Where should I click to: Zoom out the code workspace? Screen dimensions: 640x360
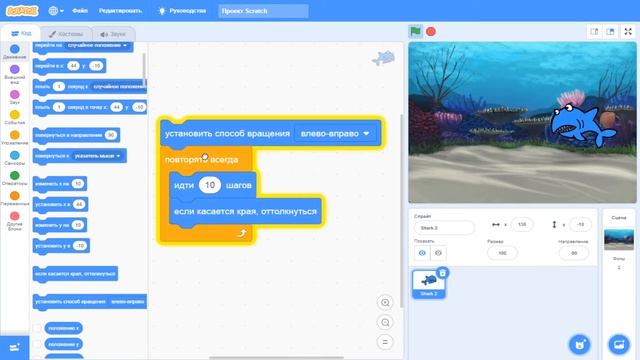[x=385, y=322]
